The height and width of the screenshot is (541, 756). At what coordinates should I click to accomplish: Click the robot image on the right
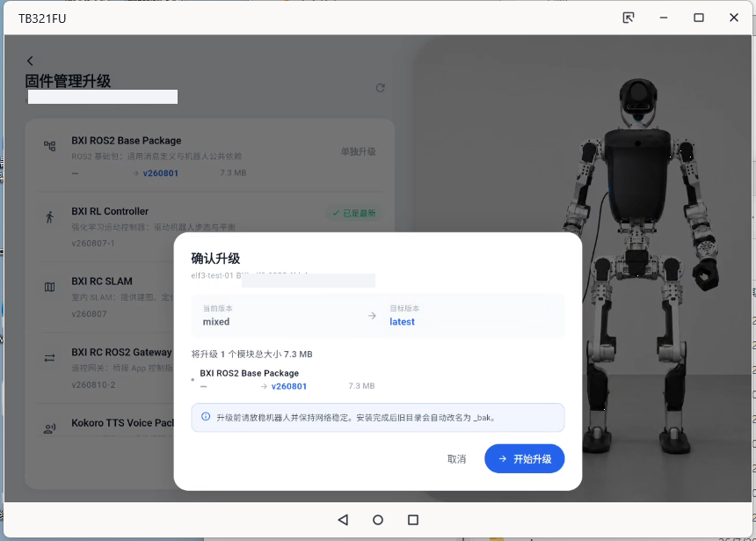641,266
